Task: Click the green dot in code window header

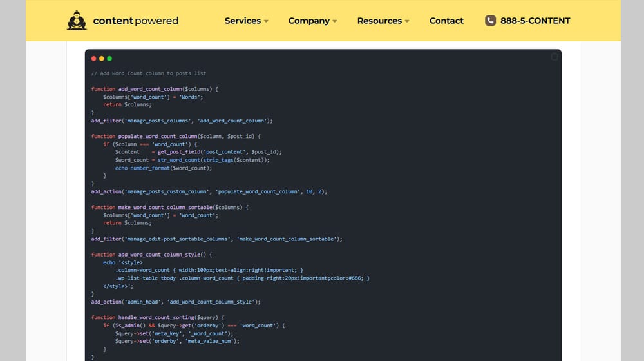Action: tap(109, 59)
